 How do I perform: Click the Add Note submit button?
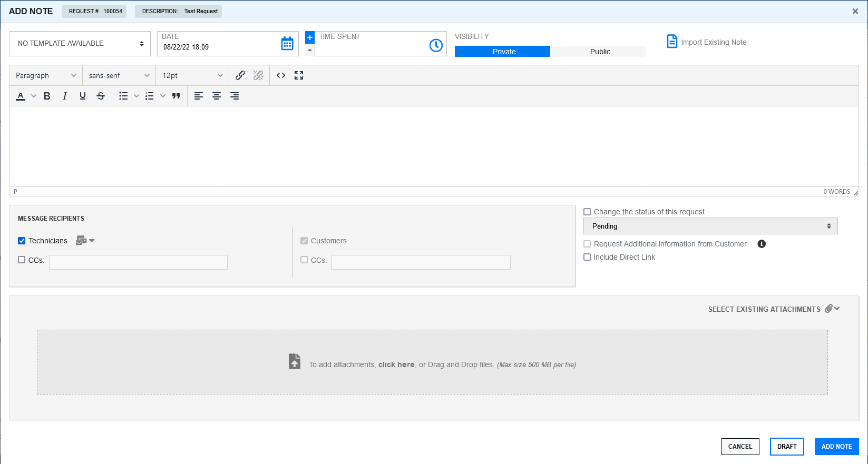click(837, 447)
